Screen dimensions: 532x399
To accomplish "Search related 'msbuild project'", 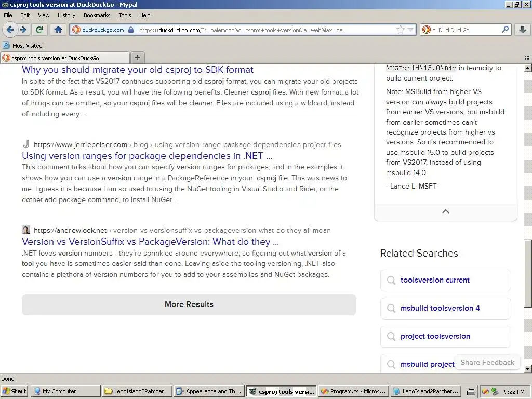I will coord(427,364).
